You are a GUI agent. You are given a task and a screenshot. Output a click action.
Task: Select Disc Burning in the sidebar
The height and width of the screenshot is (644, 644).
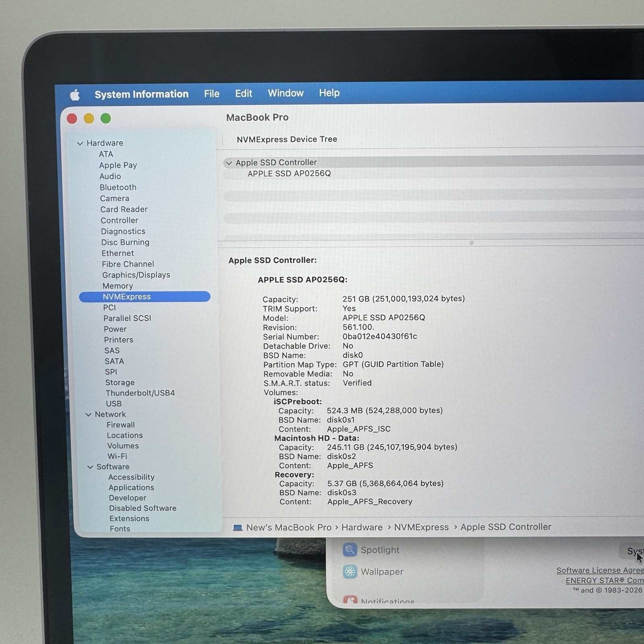pos(125,242)
